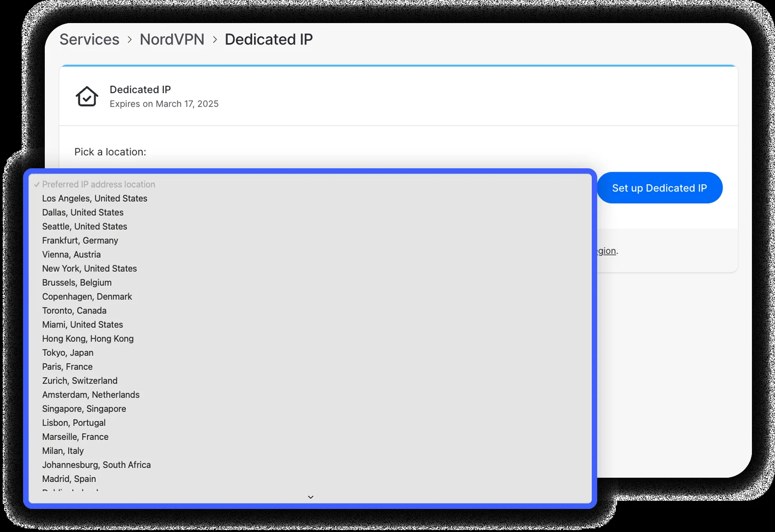The width and height of the screenshot is (775, 532).
Task: Choose Madrid, Spain
Action: 310,479
